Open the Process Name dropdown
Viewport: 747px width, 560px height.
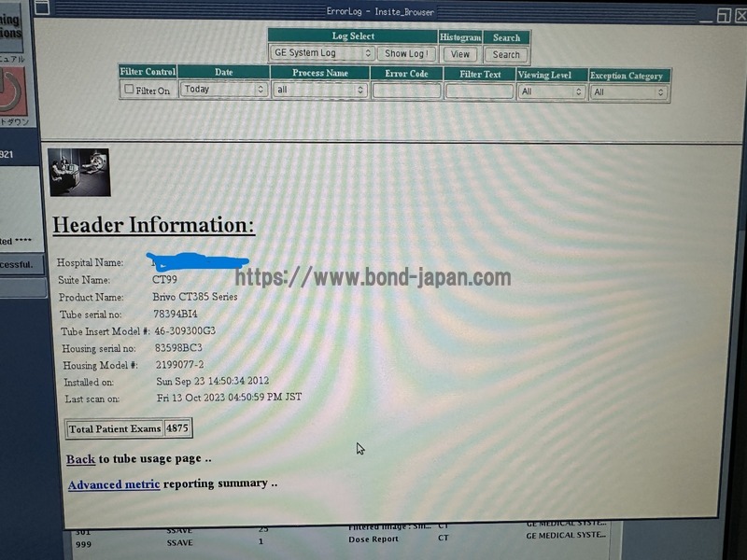point(319,90)
